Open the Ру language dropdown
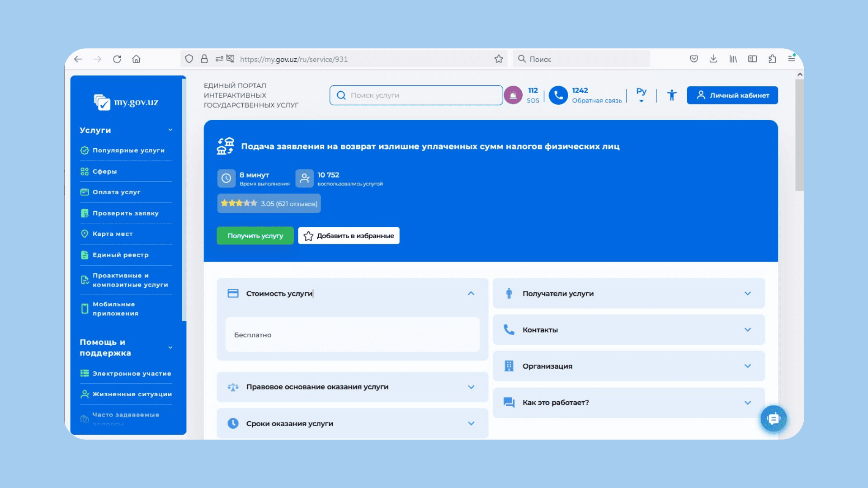This screenshot has width=868, height=488. coord(641,95)
